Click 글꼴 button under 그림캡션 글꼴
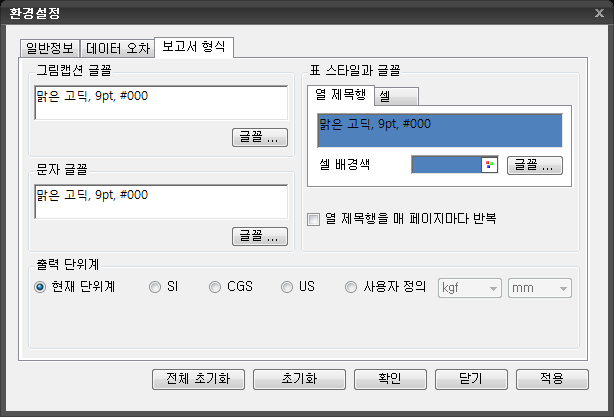The width and height of the screenshot is (614, 418). tap(259, 137)
